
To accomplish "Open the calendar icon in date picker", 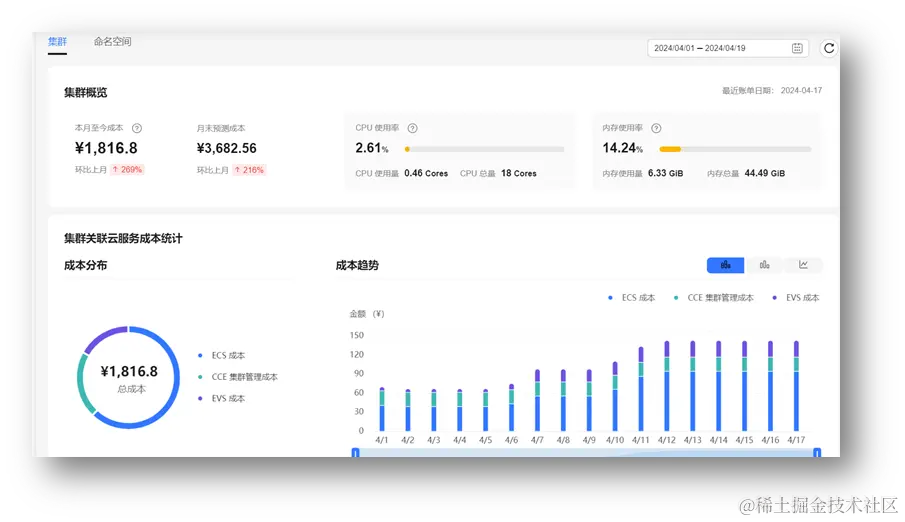I will click(797, 48).
